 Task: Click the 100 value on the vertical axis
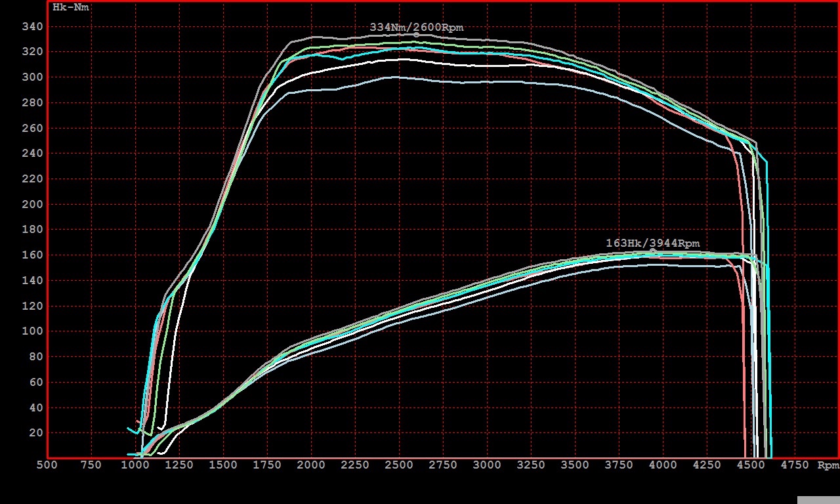point(32,331)
